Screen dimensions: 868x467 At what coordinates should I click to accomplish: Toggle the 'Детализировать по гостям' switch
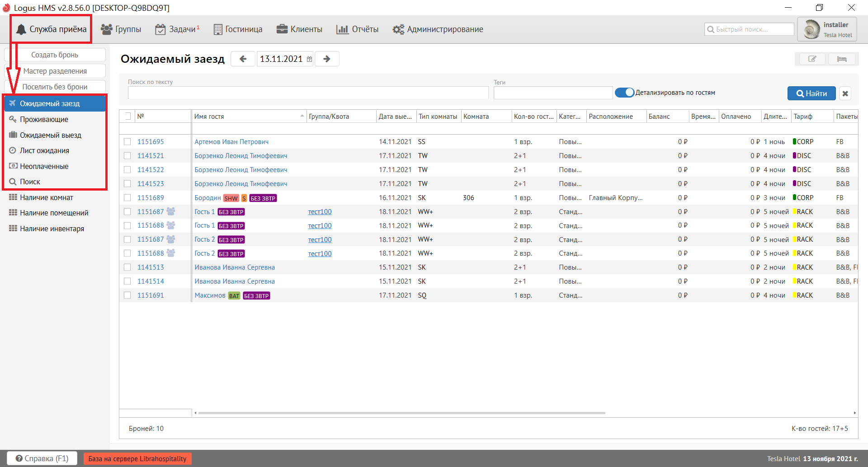[x=624, y=93]
